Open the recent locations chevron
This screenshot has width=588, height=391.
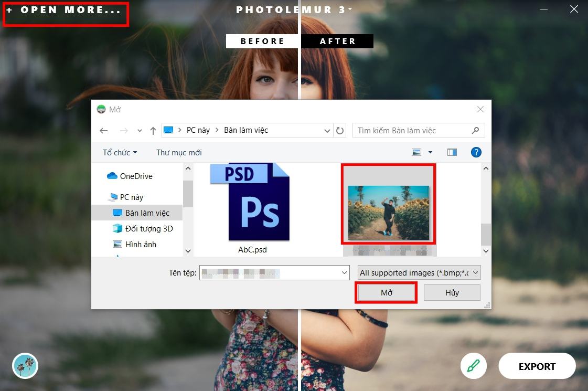140,131
